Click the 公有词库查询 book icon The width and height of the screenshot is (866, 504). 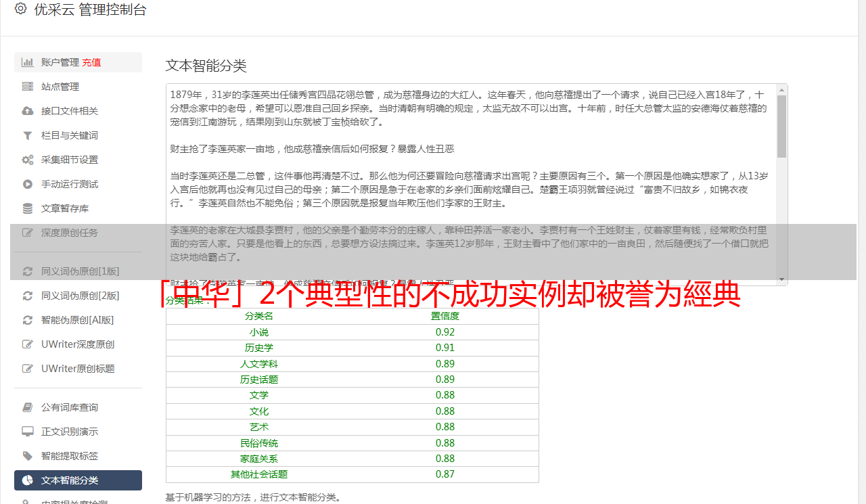(28, 407)
